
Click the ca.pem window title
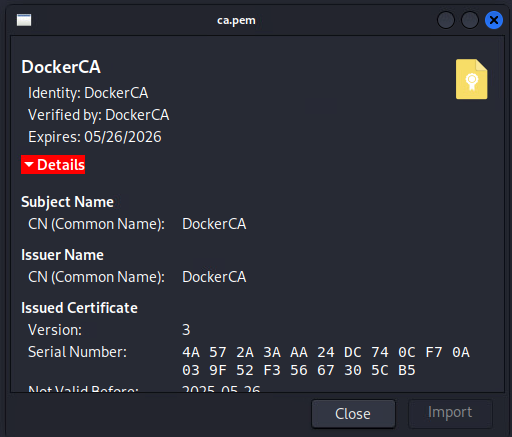click(x=236, y=20)
